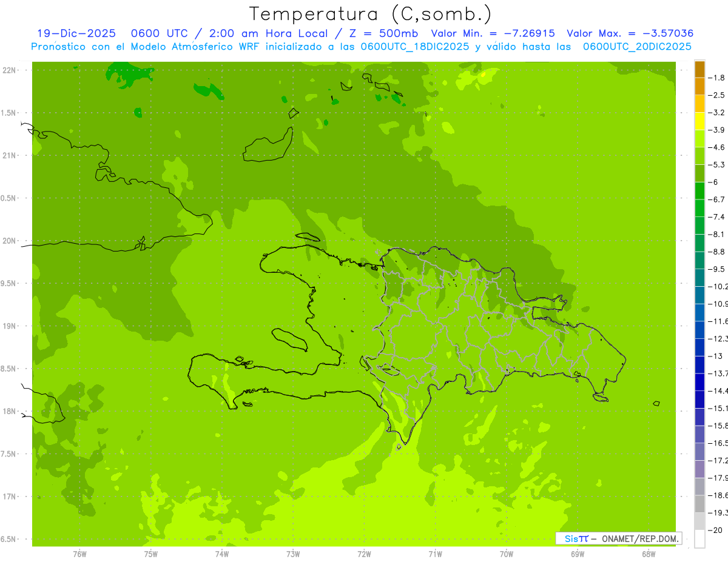Click the "-1.8" legend value

pos(716,78)
